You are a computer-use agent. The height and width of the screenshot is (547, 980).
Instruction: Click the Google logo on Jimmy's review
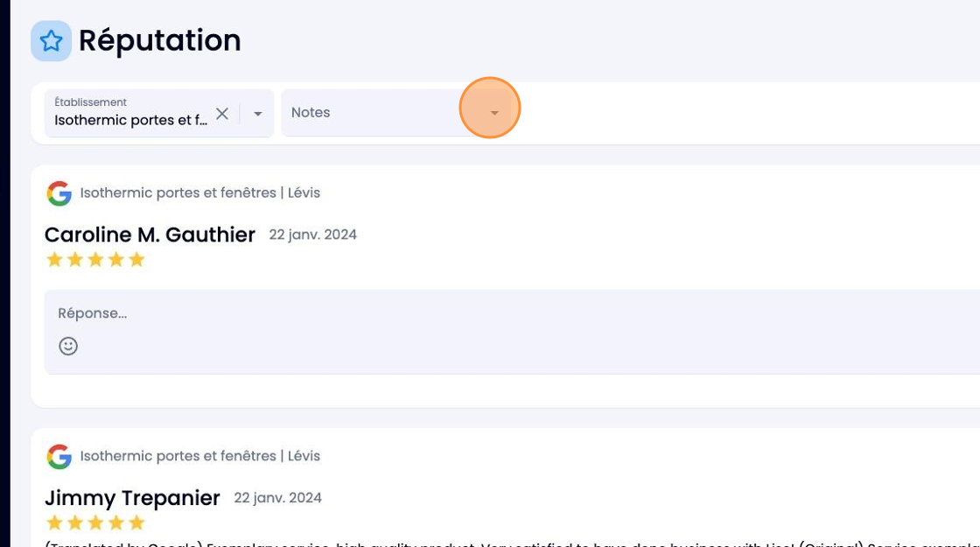59,456
